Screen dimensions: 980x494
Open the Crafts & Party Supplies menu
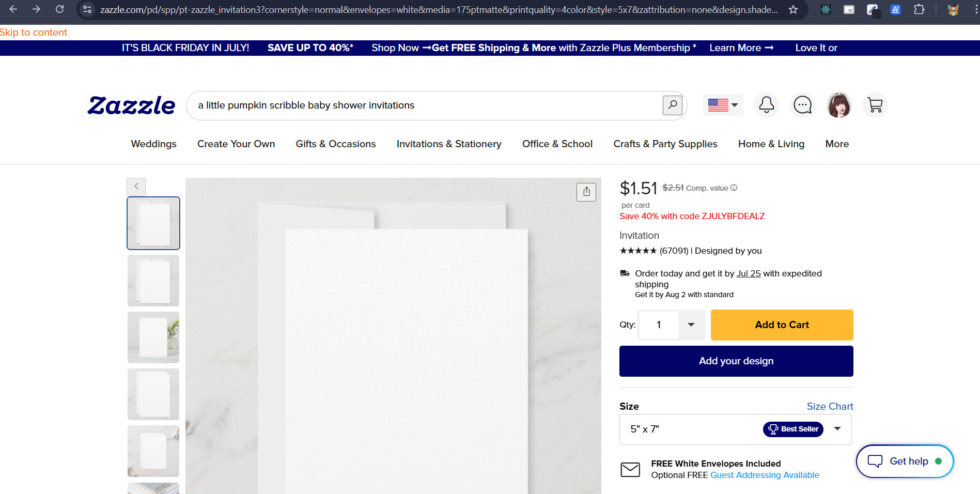coord(665,144)
